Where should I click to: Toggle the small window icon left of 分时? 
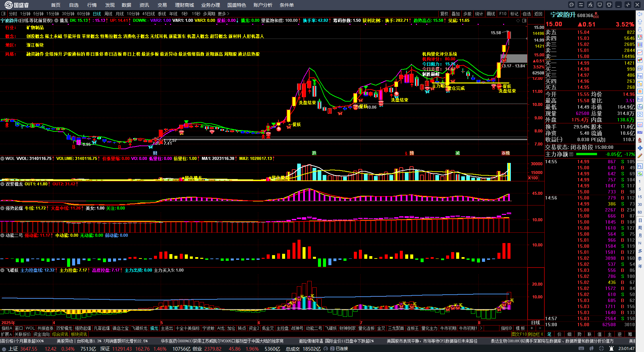click(x=3, y=14)
